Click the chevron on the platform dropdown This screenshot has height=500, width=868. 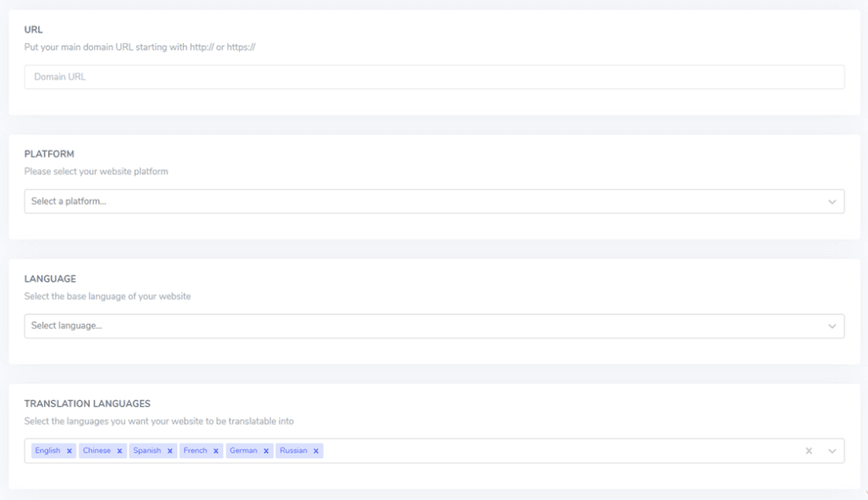[x=831, y=201]
